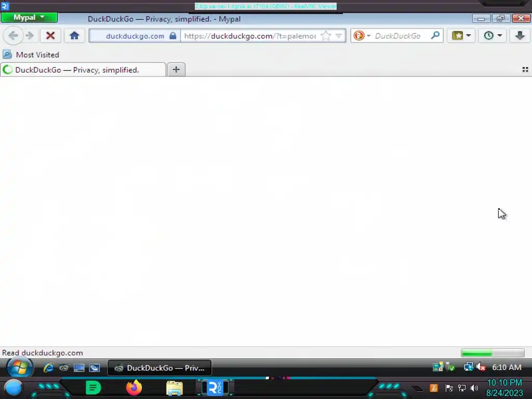Bookmark this page with the star icon
The height and width of the screenshot is (399, 532).
click(x=326, y=36)
